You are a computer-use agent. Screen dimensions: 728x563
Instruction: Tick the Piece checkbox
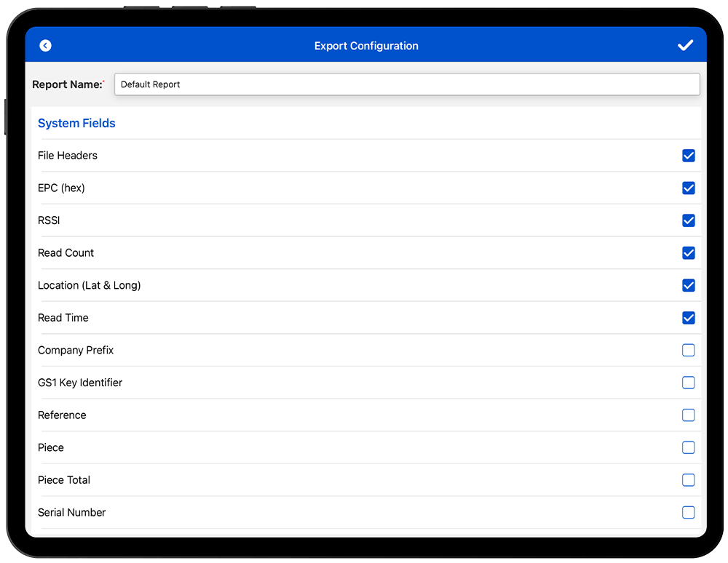tap(688, 447)
